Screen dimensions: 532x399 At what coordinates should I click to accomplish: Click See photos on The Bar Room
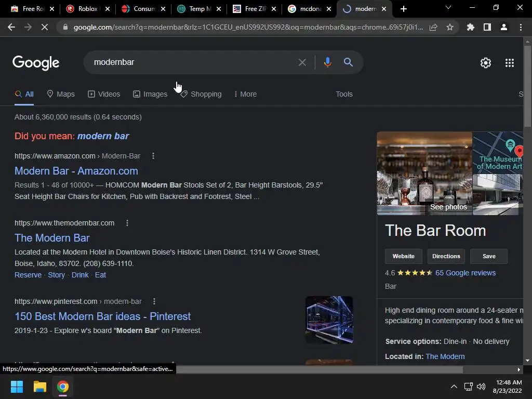pos(448,207)
